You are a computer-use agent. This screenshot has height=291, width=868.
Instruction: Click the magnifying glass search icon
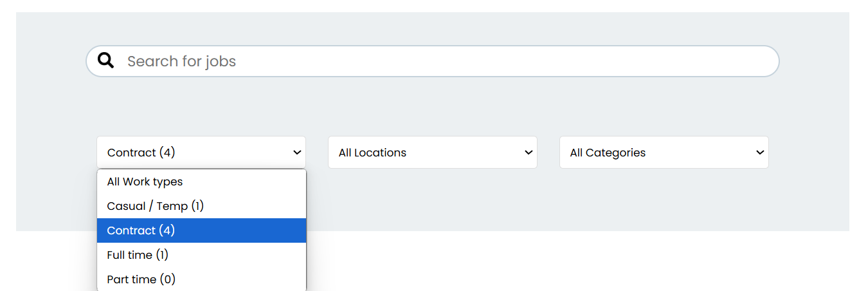point(106,61)
